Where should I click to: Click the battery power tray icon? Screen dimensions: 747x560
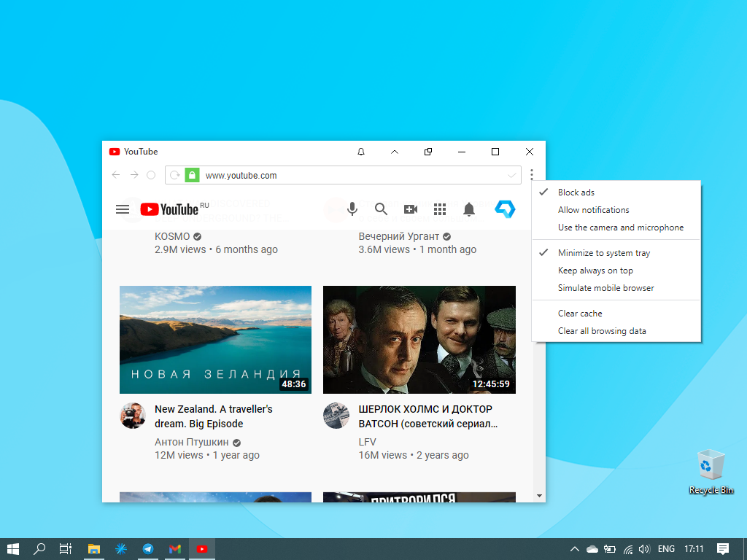(610, 549)
